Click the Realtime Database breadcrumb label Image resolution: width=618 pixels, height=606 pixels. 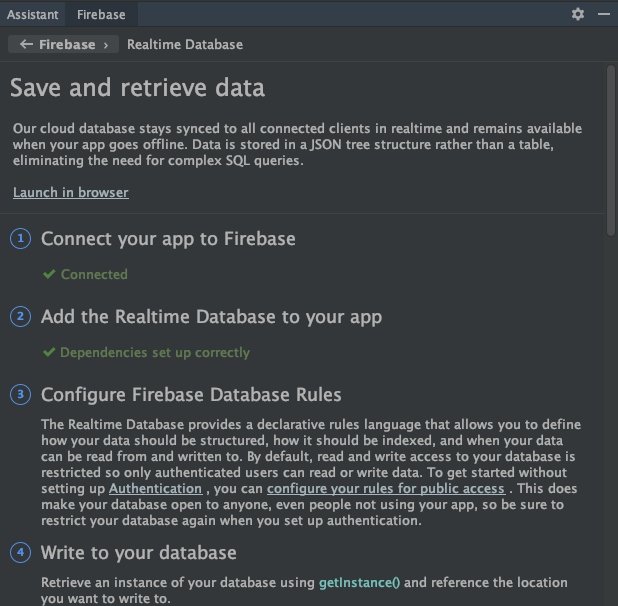click(x=185, y=44)
